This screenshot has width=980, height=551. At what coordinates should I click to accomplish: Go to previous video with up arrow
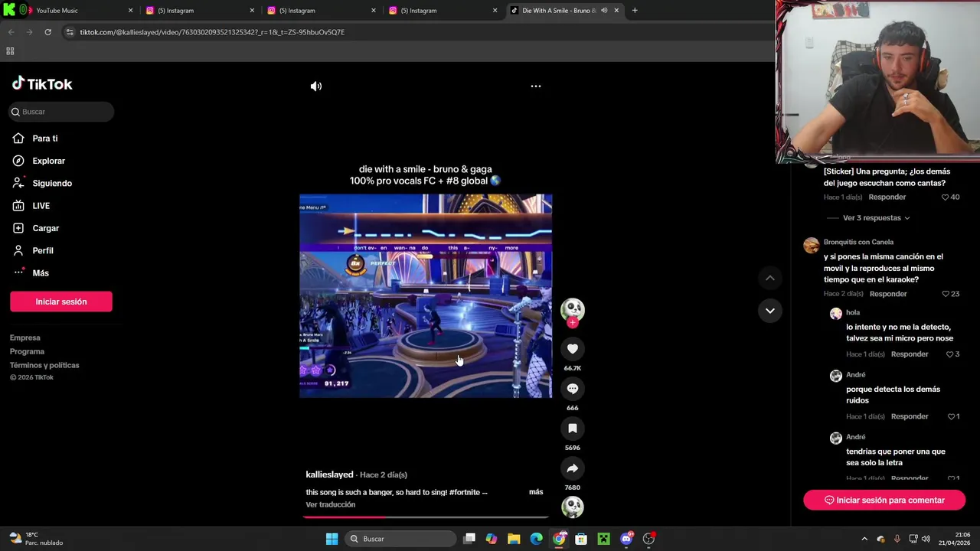pyautogui.click(x=769, y=278)
